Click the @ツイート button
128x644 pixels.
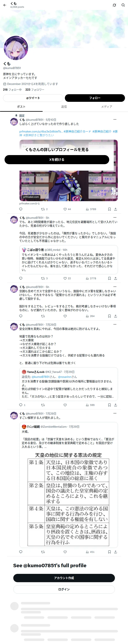pos(33,98)
